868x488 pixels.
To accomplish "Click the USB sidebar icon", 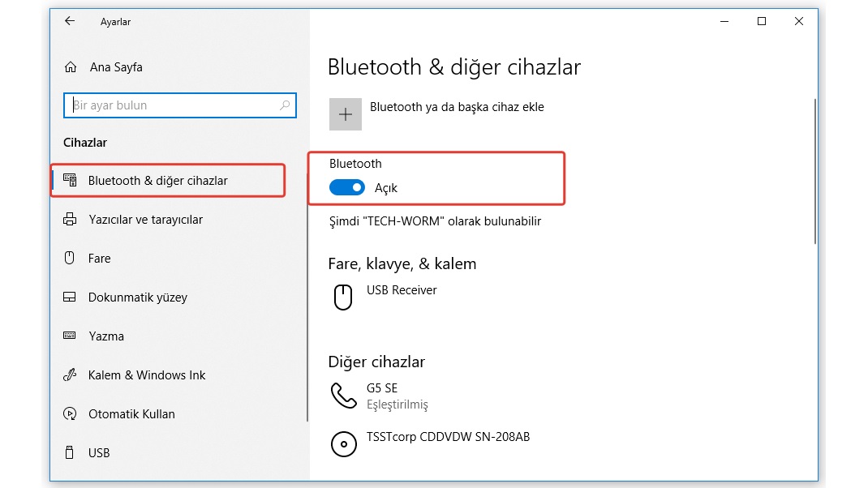I will pyautogui.click(x=70, y=452).
